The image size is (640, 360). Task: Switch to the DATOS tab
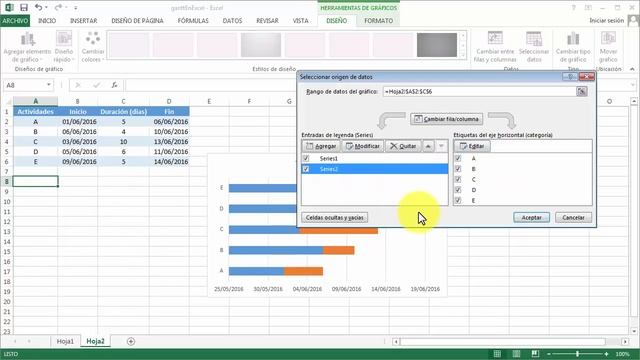[232, 20]
